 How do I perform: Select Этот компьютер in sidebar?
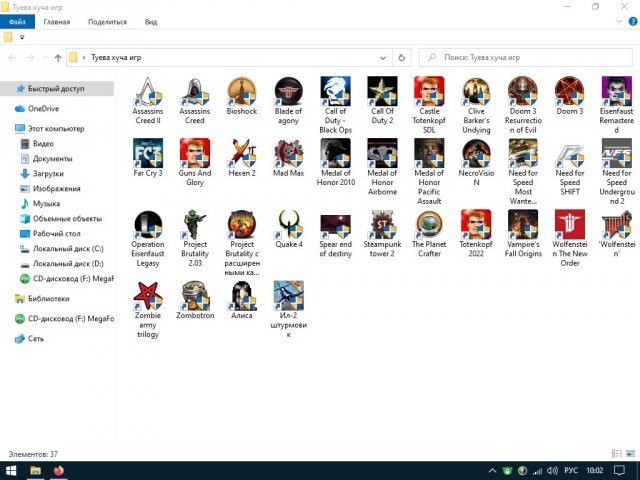point(56,129)
